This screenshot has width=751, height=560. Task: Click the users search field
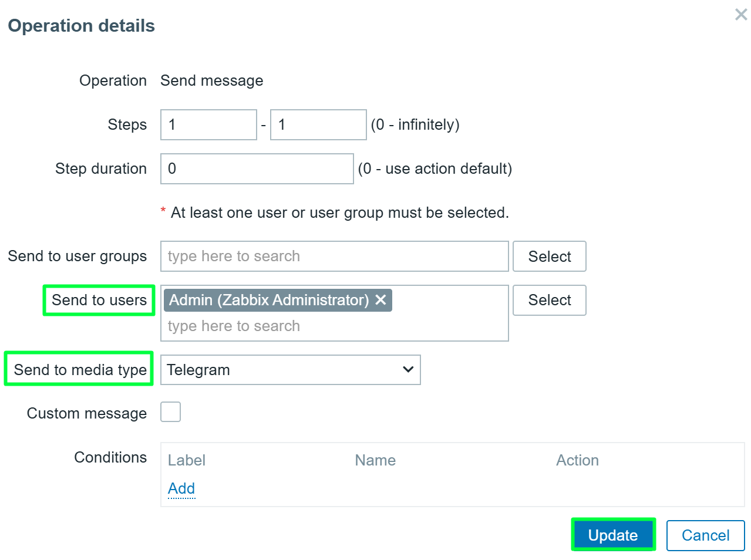(335, 326)
